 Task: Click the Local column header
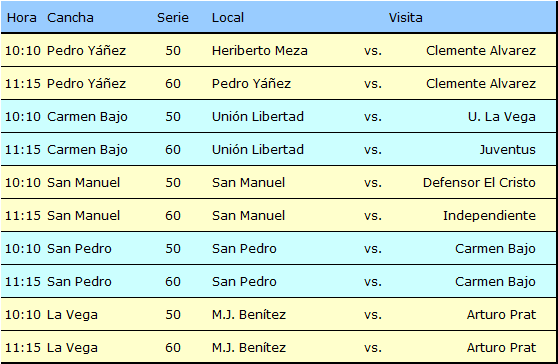click(x=228, y=17)
